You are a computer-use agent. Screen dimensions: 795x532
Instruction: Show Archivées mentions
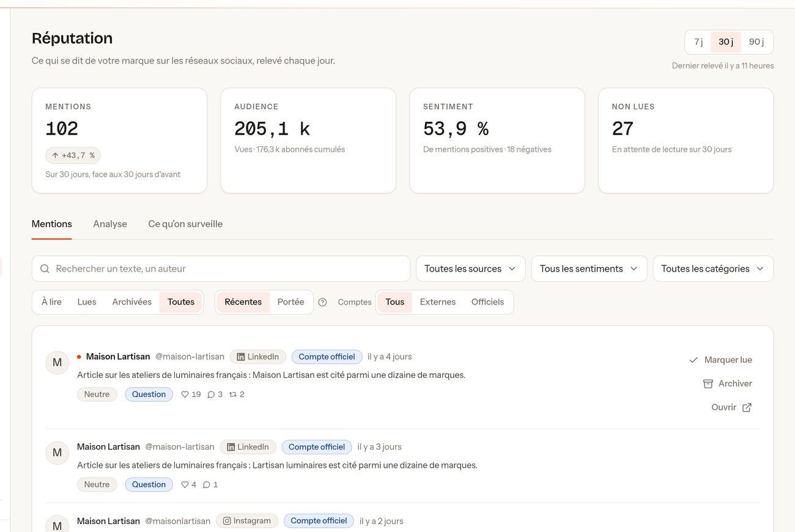point(131,302)
